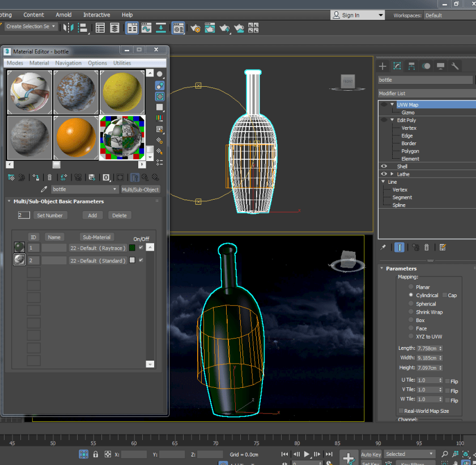Screen dimensions: 476x465
Task: Click the Utilities wrench panel icon
Action: coord(455,66)
